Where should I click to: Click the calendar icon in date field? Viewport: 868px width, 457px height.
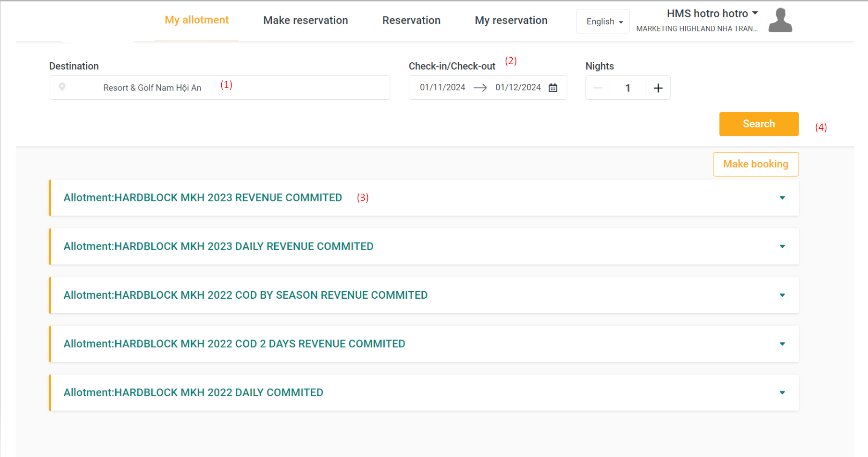(x=553, y=88)
